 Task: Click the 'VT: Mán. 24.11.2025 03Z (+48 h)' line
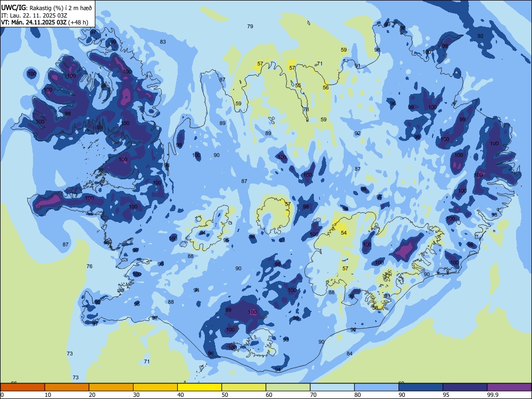(x=45, y=22)
